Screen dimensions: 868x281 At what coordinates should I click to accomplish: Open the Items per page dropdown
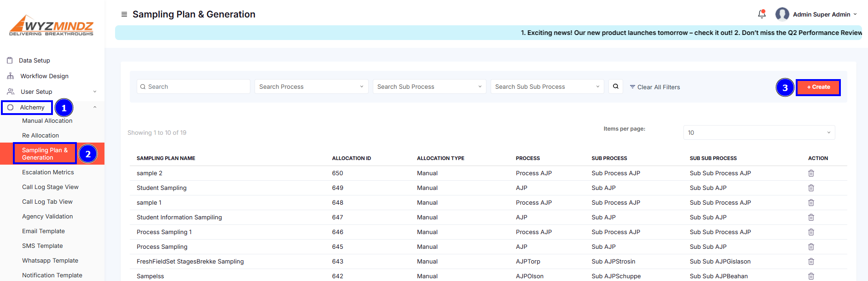click(759, 132)
